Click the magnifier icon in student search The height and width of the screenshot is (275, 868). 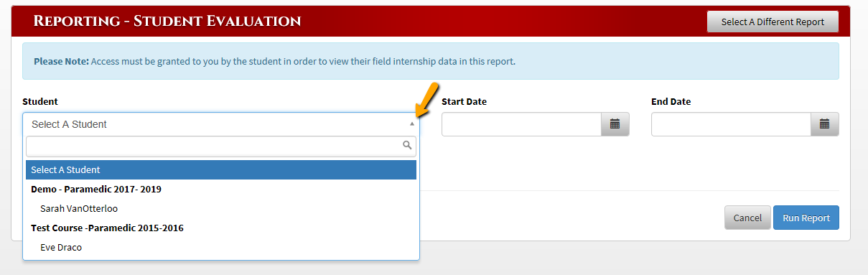coord(407,146)
